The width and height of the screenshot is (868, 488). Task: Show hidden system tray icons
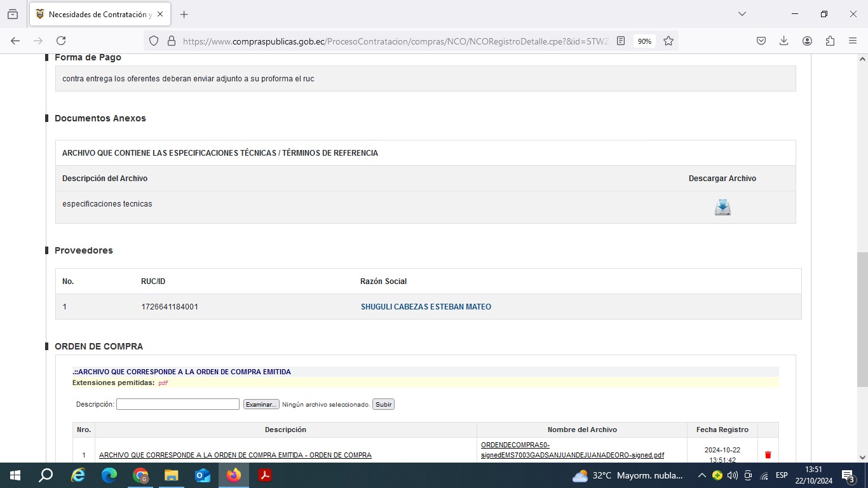(702, 475)
